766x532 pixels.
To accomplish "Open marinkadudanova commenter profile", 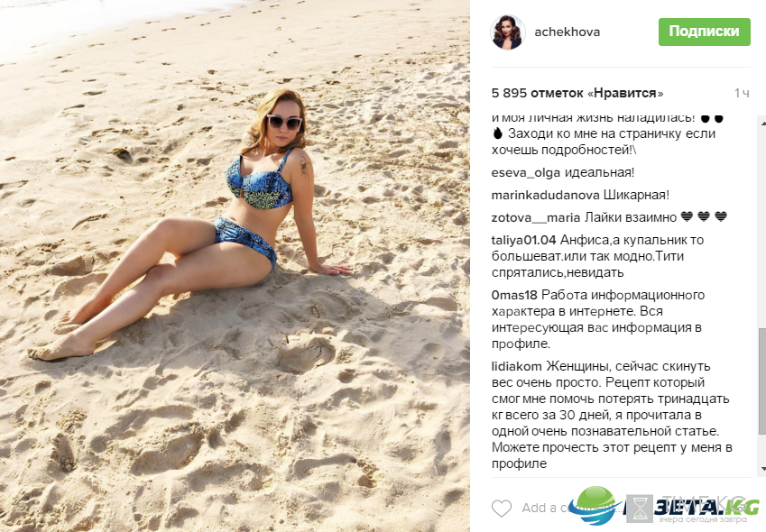I will (x=545, y=196).
